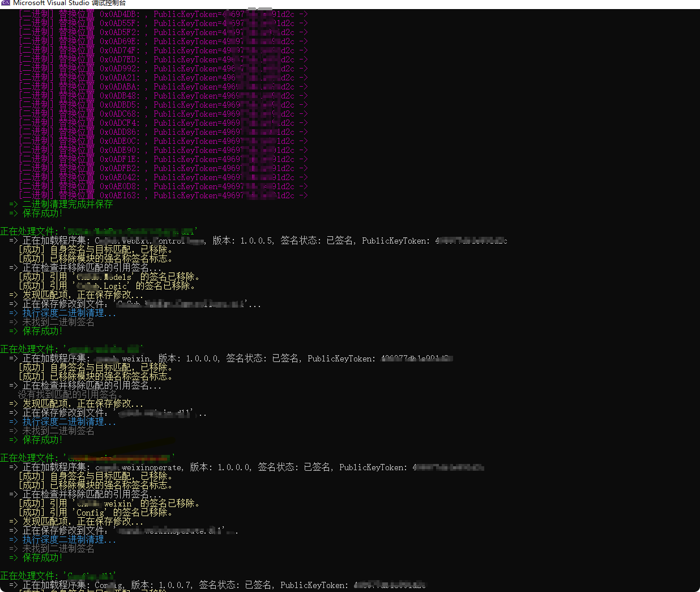Click the arrow ending the 0x0AD992 line
Viewport: 700px width, 592px height.
pos(304,69)
